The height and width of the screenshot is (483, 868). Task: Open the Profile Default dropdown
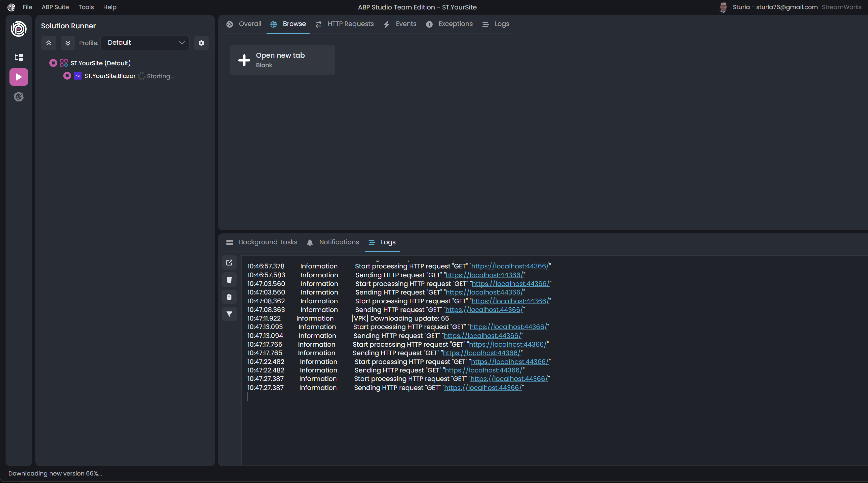coord(145,43)
